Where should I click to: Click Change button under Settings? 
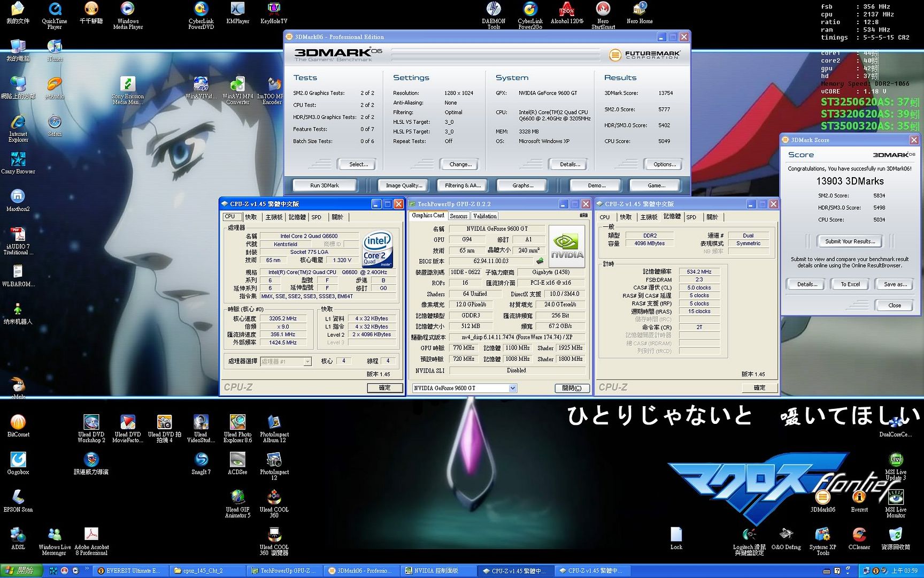(x=460, y=164)
